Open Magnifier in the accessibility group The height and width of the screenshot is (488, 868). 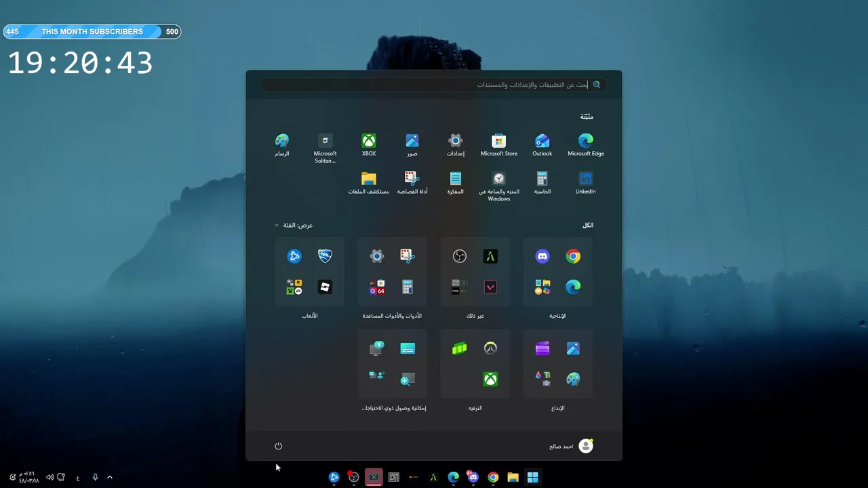coord(408,379)
